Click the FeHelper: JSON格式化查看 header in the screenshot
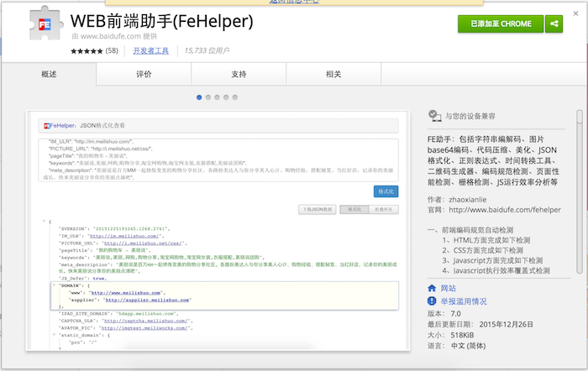Viewport: 588px width, 371px height. click(218, 126)
